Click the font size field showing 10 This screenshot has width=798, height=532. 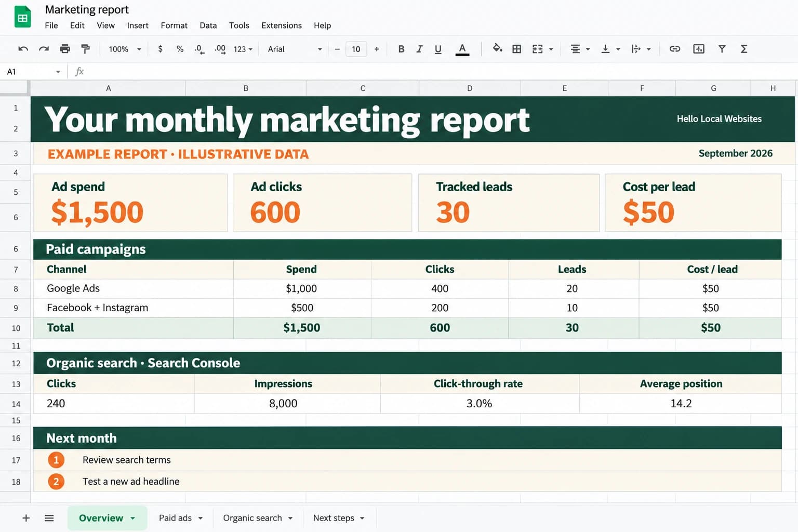(356, 49)
